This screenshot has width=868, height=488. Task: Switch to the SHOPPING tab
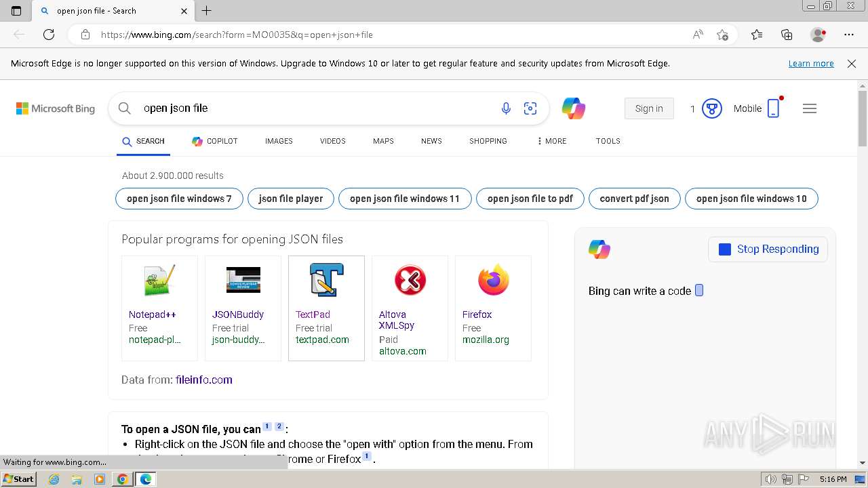pos(488,141)
